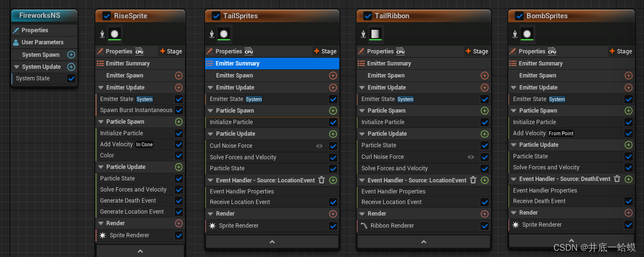Viewport: 644px width, 257px height.
Task: Open Event Handler Properties in BombSprites
Action: click(545, 190)
